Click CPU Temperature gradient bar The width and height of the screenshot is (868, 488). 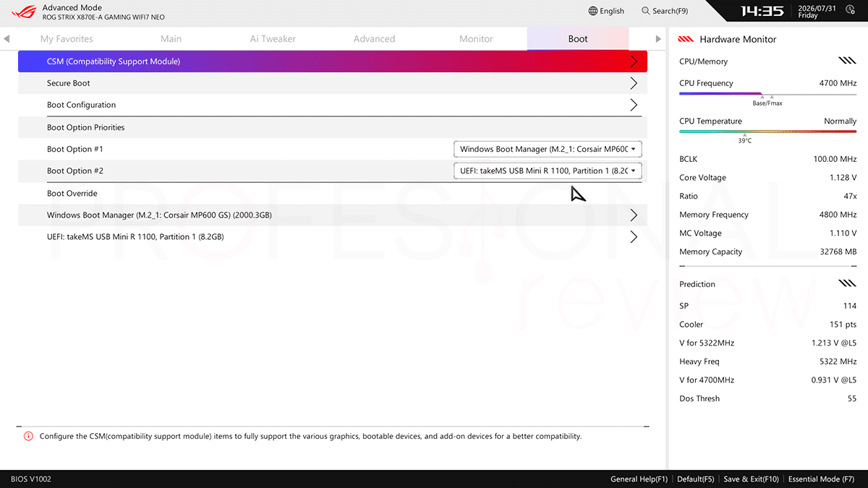pyautogui.click(x=767, y=132)
